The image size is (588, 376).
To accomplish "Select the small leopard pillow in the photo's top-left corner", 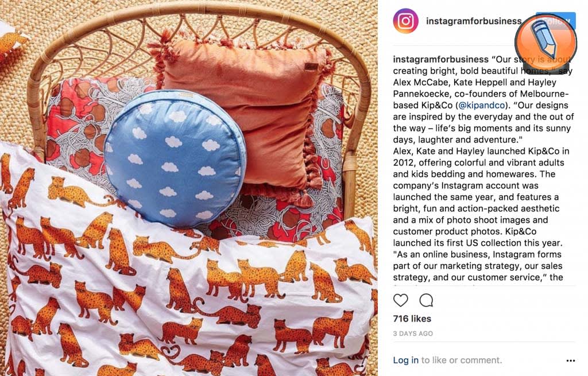I will pos(10,41).
